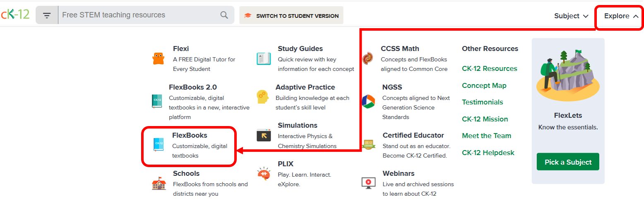644x204 pixels.
Task: Open the search filter icon button
Action: point(47,15)
